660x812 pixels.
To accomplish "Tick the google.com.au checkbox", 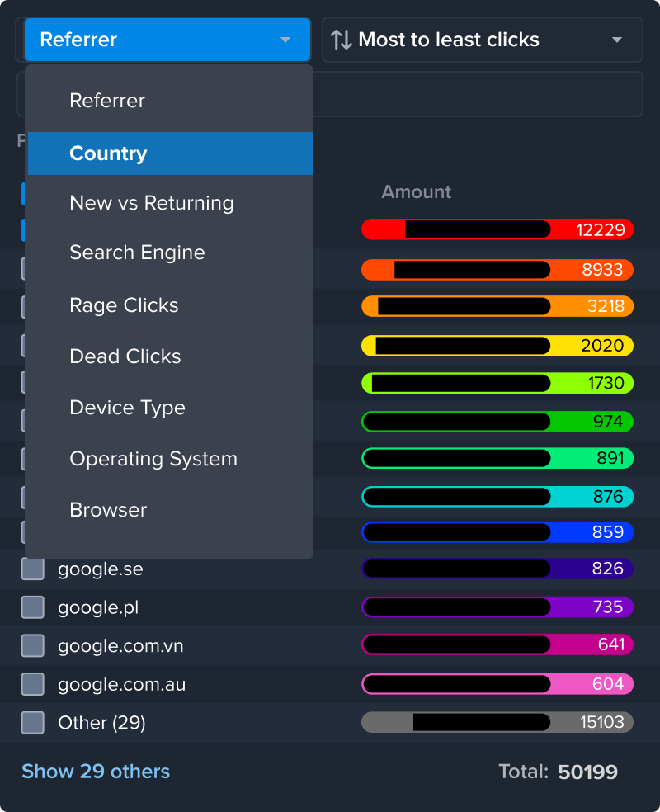I will (x=32, y=684).
